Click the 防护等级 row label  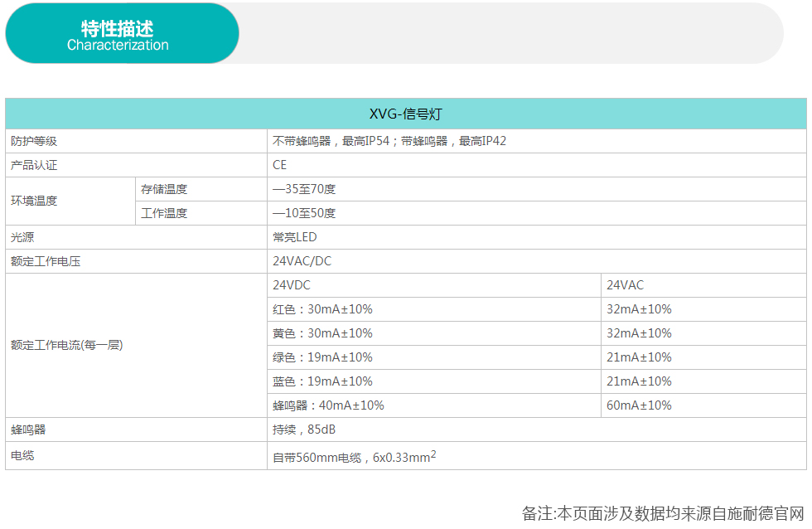point(34,141)
